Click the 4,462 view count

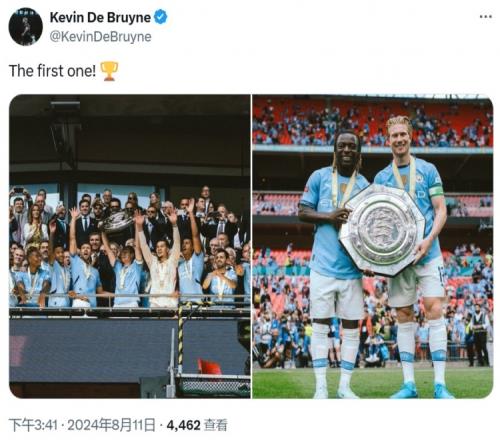[184, 425]
